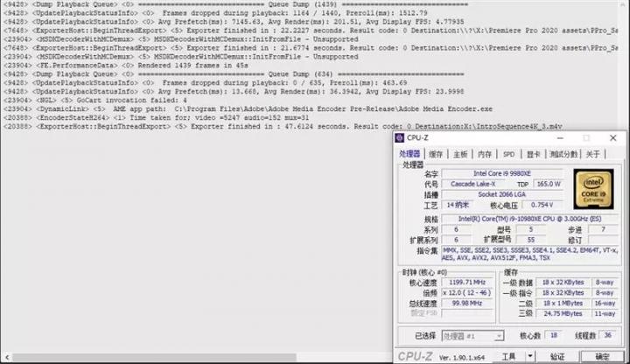Viewport: 630px width, 364px height.
Task: Click the x 12.0 (12 - 46) multiplier value
Action: click(x=467, y=293)
